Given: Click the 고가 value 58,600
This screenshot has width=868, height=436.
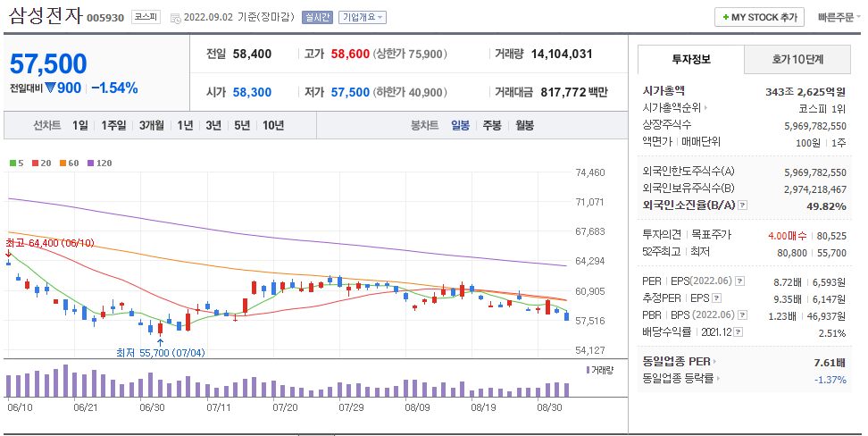Looking at the screenshot, I should (x=350, y=54).
